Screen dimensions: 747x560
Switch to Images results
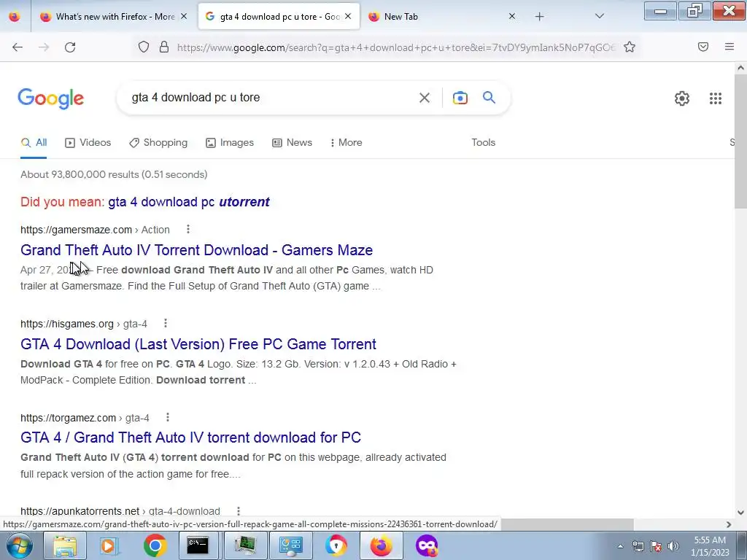tap(230, 142)
